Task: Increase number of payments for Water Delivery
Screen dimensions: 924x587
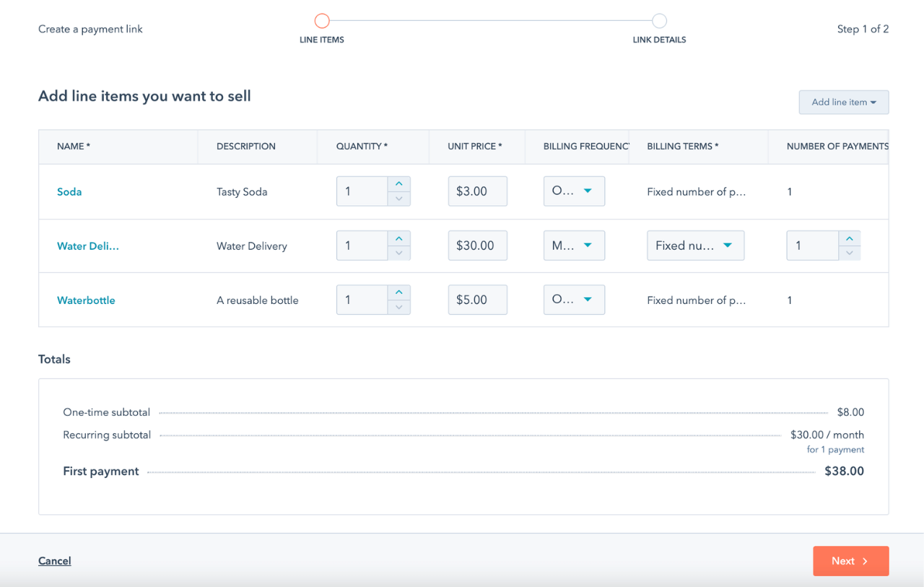Action: tap(849, 238)
